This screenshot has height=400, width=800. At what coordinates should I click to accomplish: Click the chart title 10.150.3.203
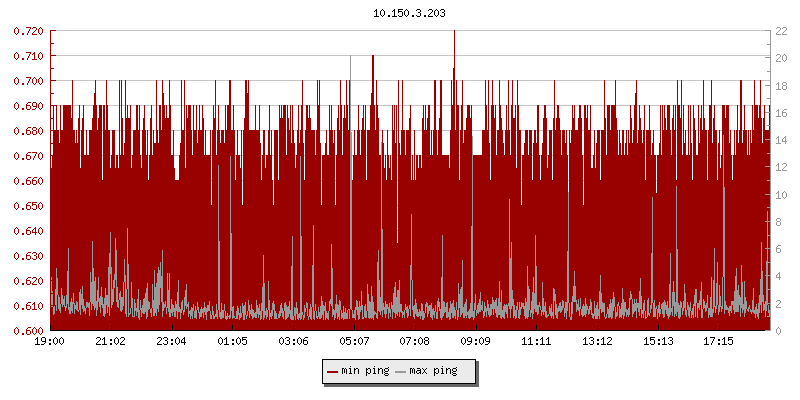(410, 13)
